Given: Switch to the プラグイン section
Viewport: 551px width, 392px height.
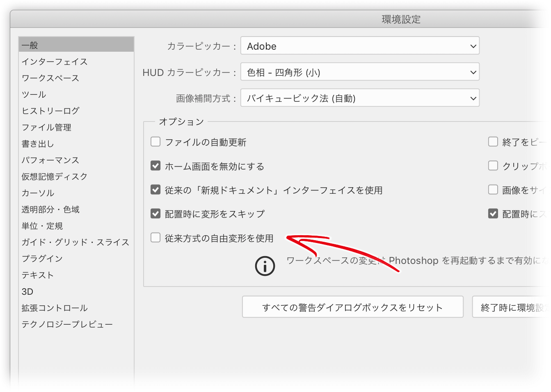Looking at the screenshot, I should point(42,259).
